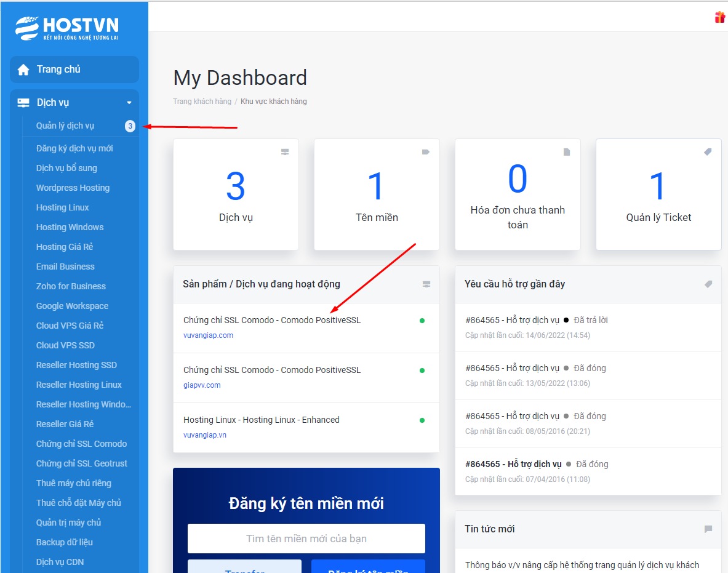Open Quản lý dịch vụ in sidebar
Image resolution: width=728 pixels, height=573 pixels.
pos(65,126)
